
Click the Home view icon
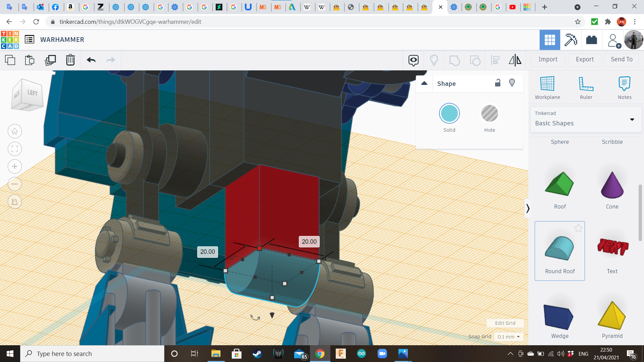pyautogui.click(x=15, y=131)
